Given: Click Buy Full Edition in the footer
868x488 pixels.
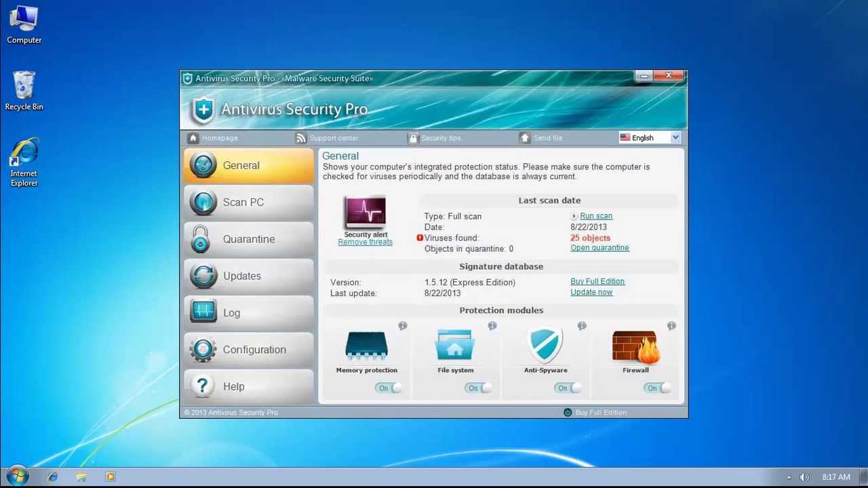Looking at the screenshot, I should click(x=601, y=412).
